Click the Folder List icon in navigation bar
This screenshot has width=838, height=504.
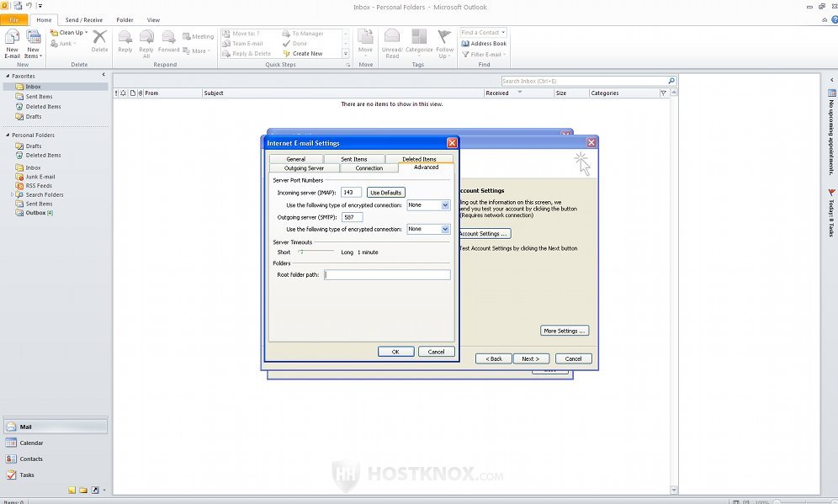click(83, 490)
